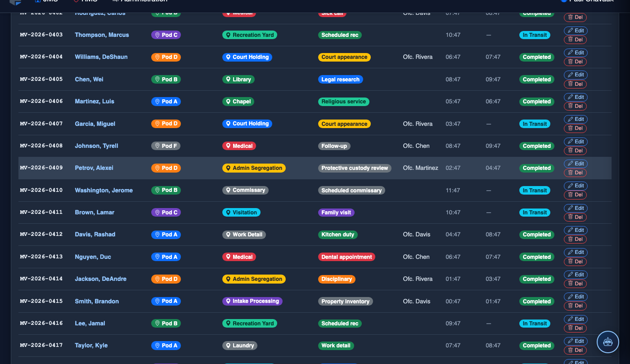630x364 pixels.
Task: Click the Religious service reason tag
Action: coord(344,102)
